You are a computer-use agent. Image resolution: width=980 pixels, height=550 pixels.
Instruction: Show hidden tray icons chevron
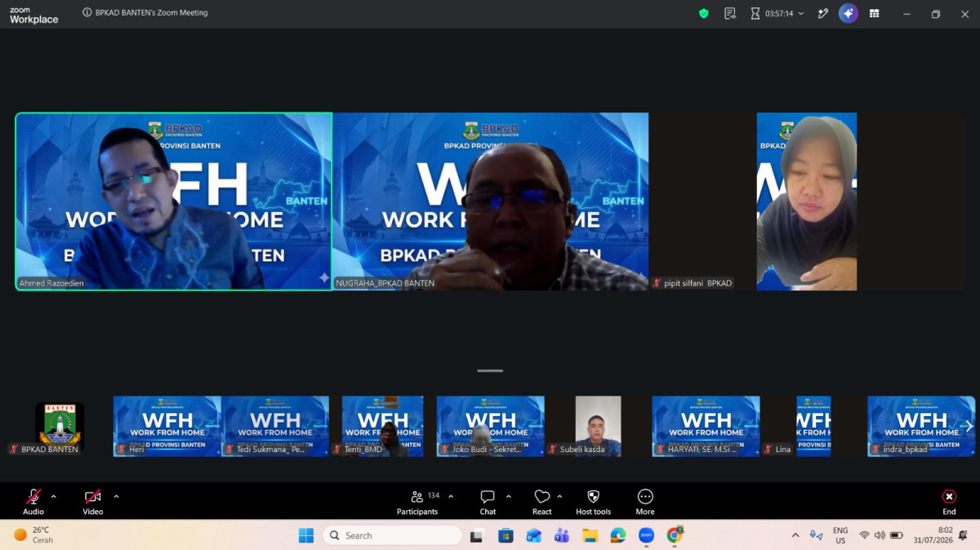click(795, 535)
